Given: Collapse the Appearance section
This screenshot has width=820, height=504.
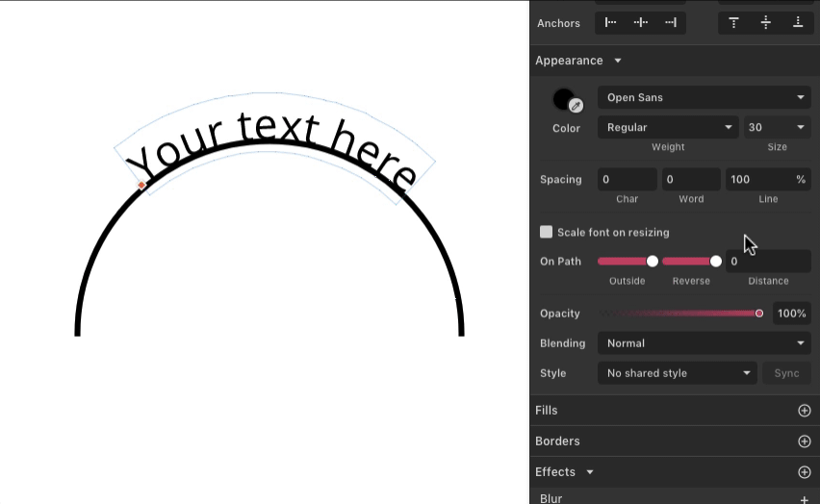Looking at the screenshot, I should click(618, 61).
